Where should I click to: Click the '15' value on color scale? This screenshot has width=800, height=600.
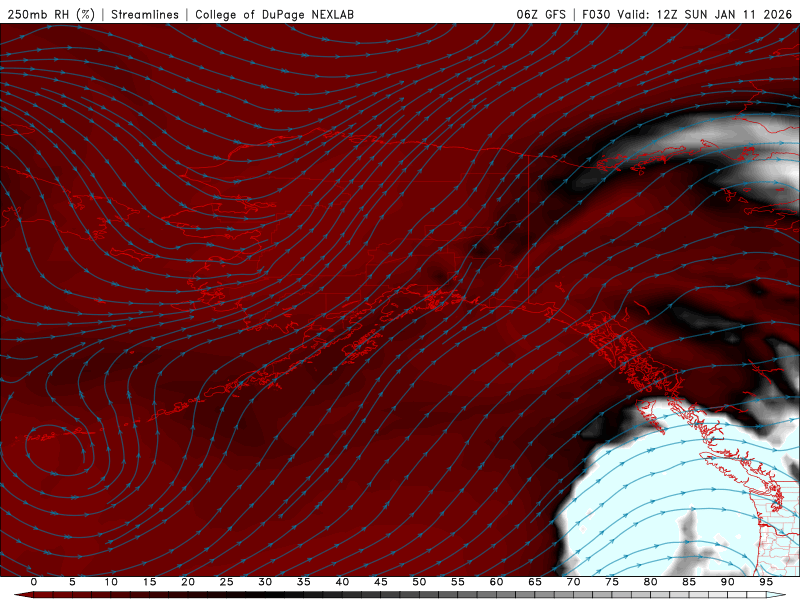[x=149, y=582]
